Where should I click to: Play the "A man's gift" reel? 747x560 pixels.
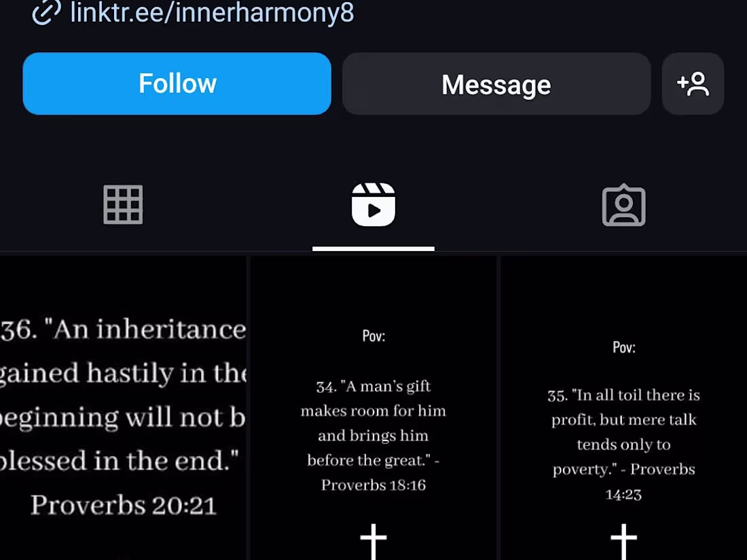click(373, 409)
